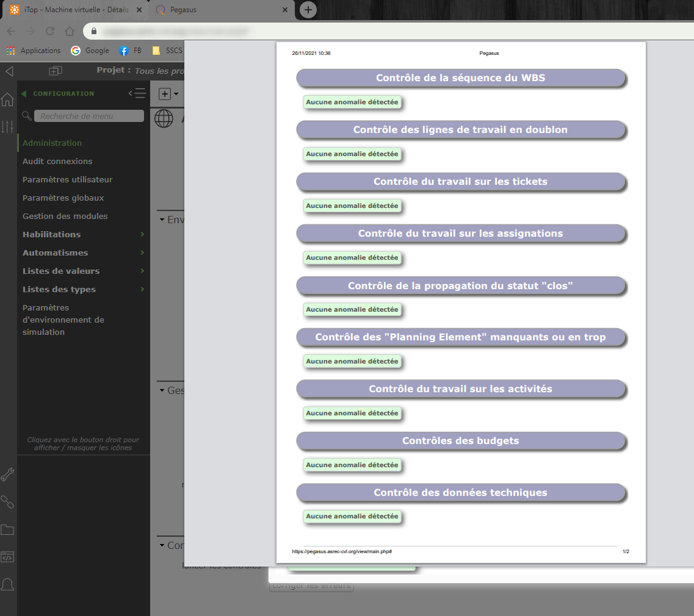694x616 pixels.
Task: Expand Listes de valeurs submenu
Action: (142, 271)
